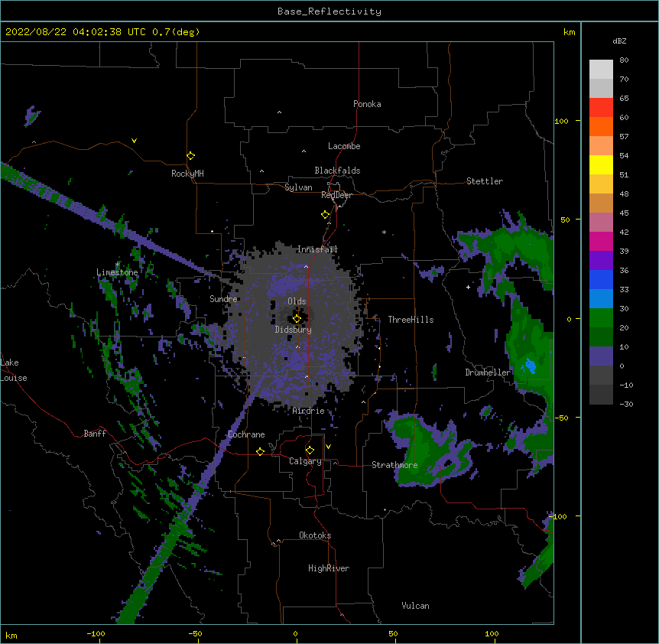Screen dimensions: 659x644
Task: Click the HighRiver city label
Action: click(329, 568)
